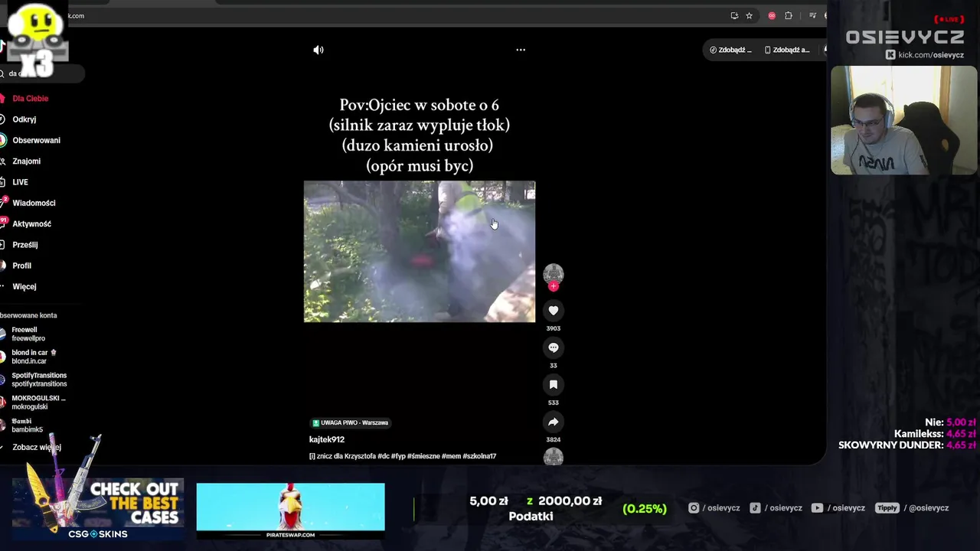Open the Freewell followed account
Screen dimensions: 980x551
tap(28, 334)
